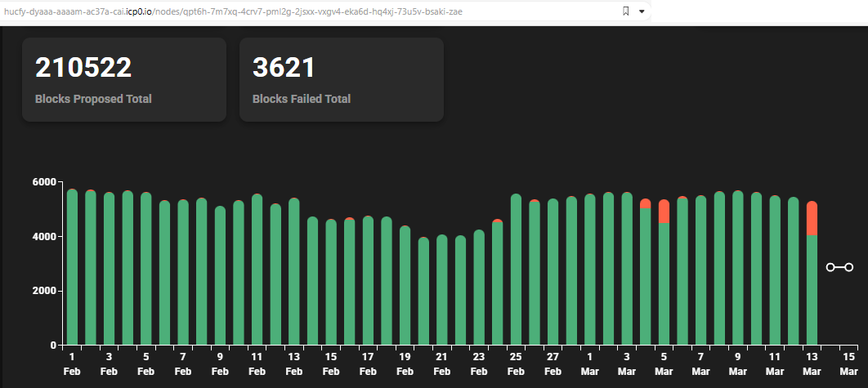Click the "Blocks Failed Total" label
This screenshot has width=868, height=388.
click(302, 99)
